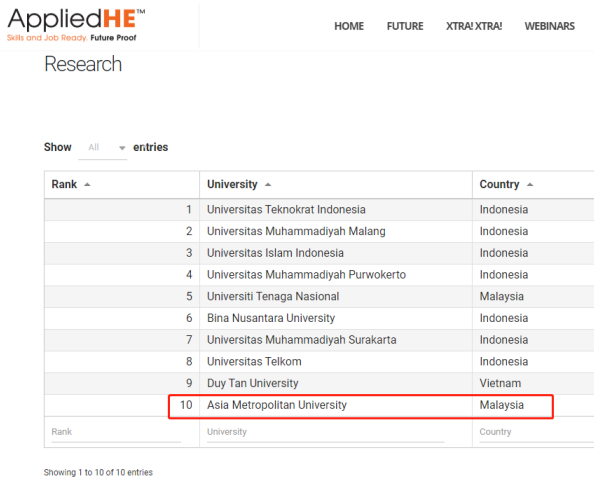Image resolution: width=594 pixels, height=485 pixels.
Task: Select Universitas Teknokrat Indonesia row
Action: tap(319, 210)
